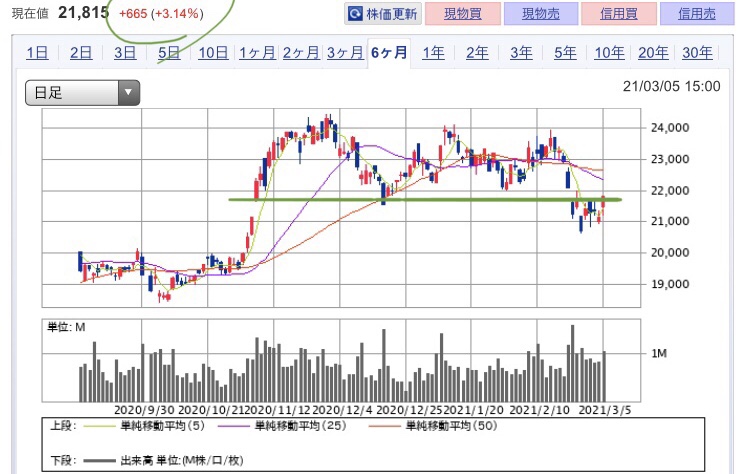This screenshot has height=474, width=738.
Task: Open the 日足 candle interval dropdown
Action: [x=82, y=93]
